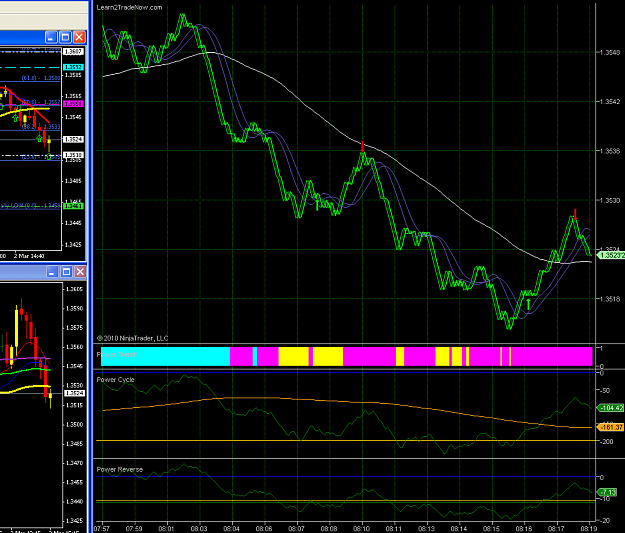Click 1.3470 axis label in lower-left window
The width and height of the screenshot is (625, 533).
pos(74,463)
